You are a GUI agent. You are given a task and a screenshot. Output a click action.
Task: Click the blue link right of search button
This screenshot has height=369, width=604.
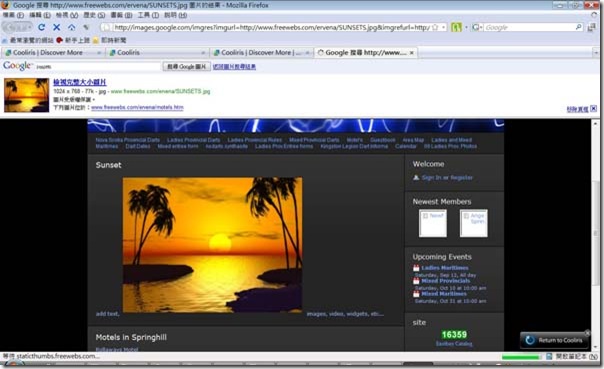point(234,66)
